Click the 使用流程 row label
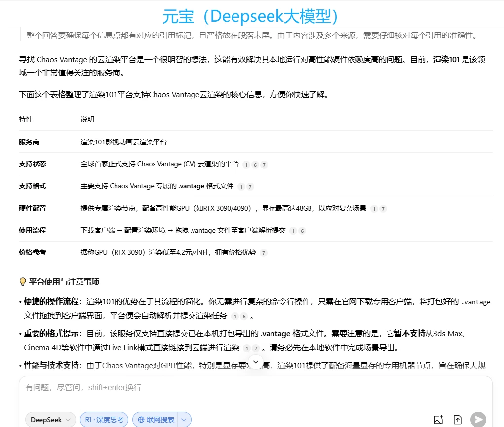This screenshot has height=427, width=504. tap(33, 230)
